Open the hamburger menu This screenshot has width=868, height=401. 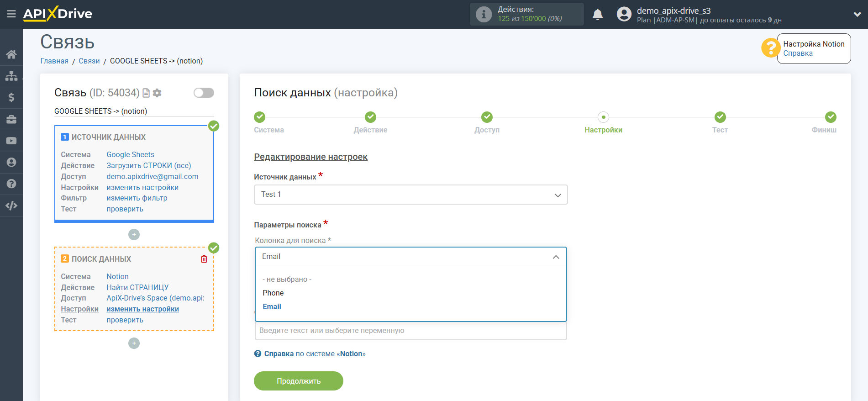pyautogui.click(x=11, y=14)
